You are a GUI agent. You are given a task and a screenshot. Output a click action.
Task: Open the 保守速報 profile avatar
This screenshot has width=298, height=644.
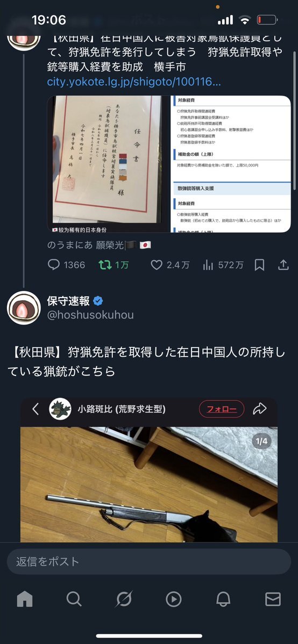(24, 309)
